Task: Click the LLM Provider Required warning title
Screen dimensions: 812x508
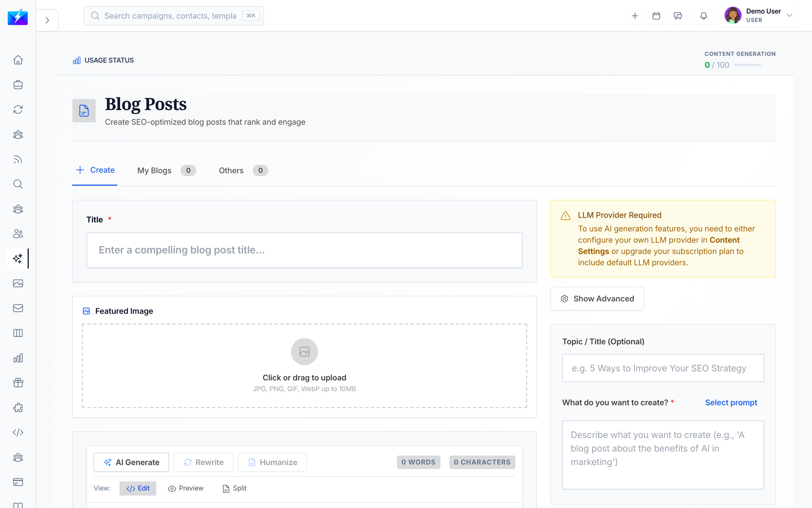Action: point(619,215)
